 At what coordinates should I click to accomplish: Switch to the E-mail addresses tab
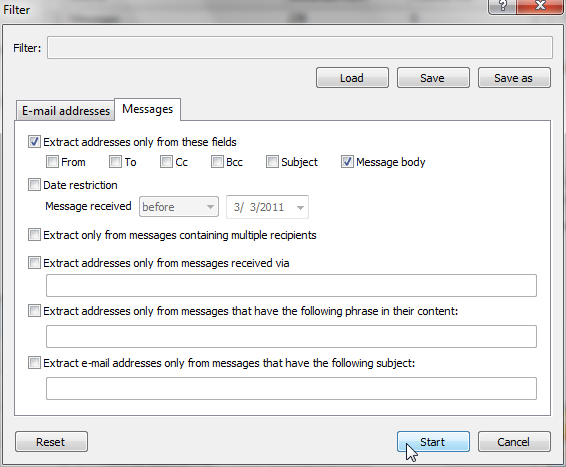(x=65, y=110)
